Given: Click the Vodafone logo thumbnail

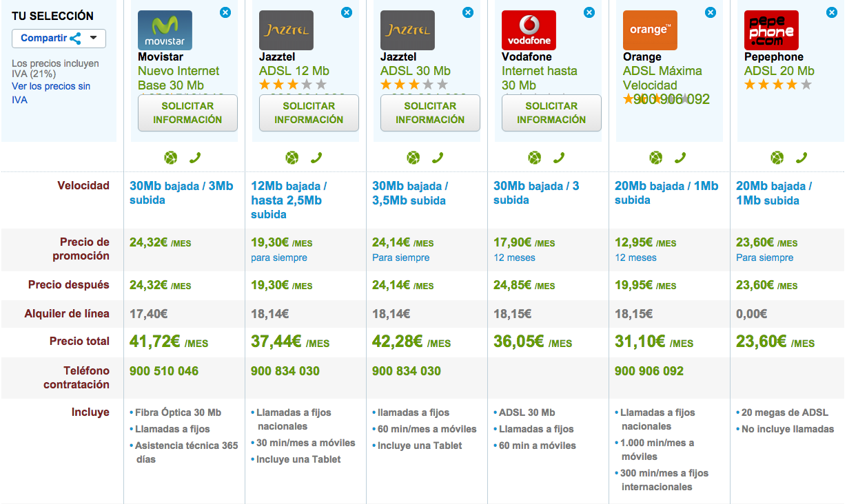Looking at the screenshot, I should [x=529, y=30].
